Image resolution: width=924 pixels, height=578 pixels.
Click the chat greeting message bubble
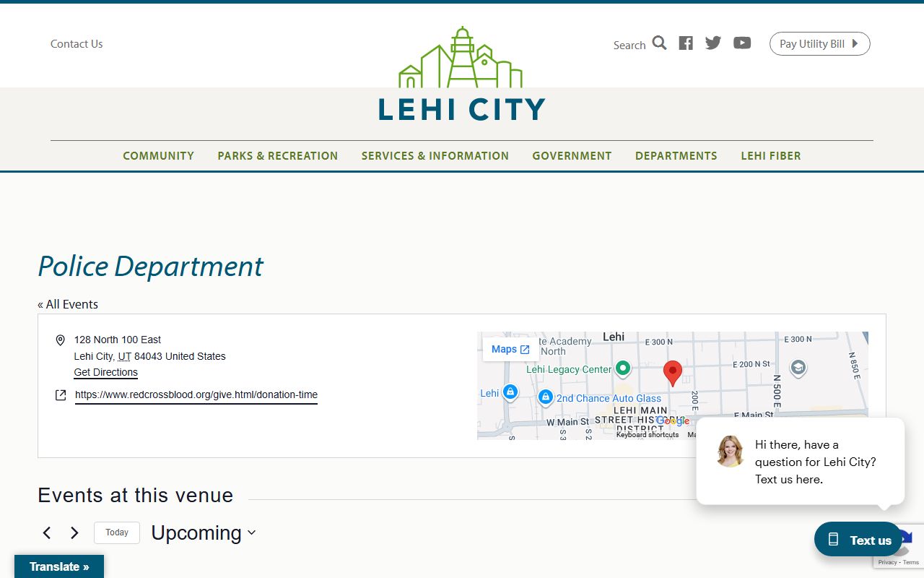pyautogui.click(x=801, y=461)
